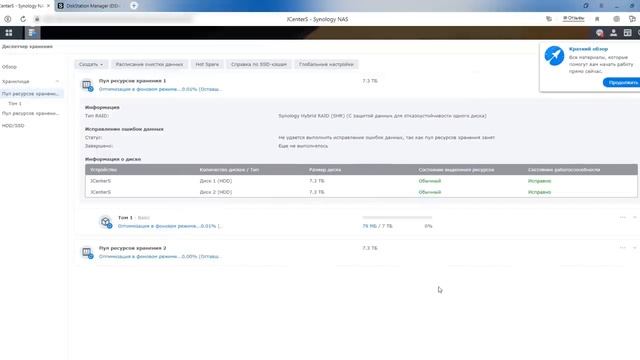The image size is (640, 360).
Task: Click the Пул ресурсов хранения 1 heading
Action: (132, 81)
